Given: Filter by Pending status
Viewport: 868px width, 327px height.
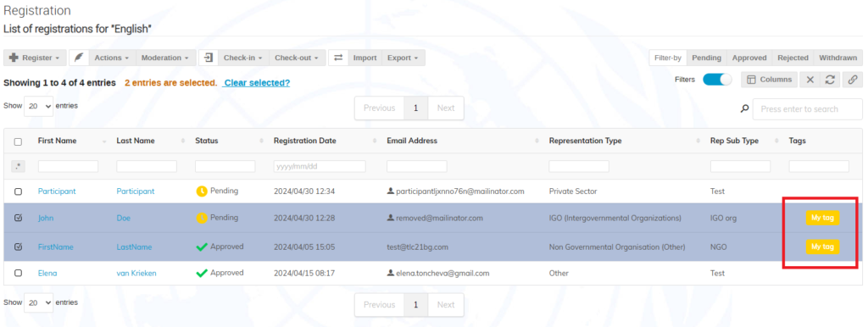Looking at the screenshot, I should click(706, 58).
